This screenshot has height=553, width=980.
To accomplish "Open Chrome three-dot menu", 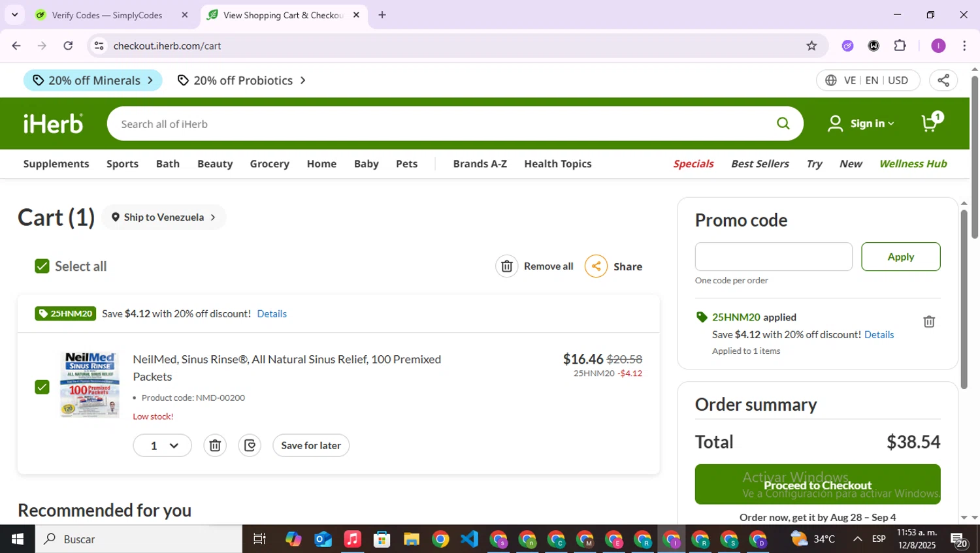I will (964, 46).
